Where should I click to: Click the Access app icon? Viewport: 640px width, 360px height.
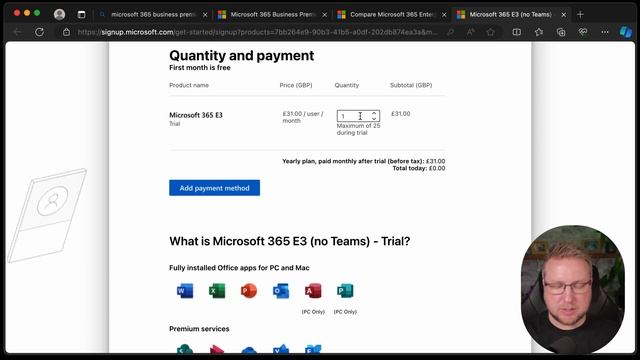(313, 291)
